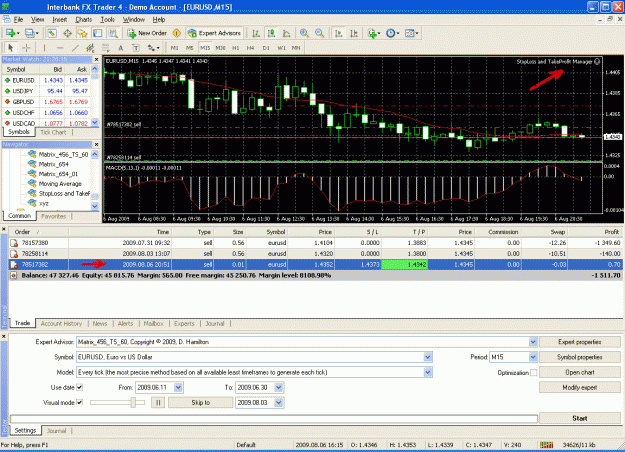This screenshot has height=452, width=625.
Task: Switch chart to H1 timeframe
Action: (x=236, y=48)
